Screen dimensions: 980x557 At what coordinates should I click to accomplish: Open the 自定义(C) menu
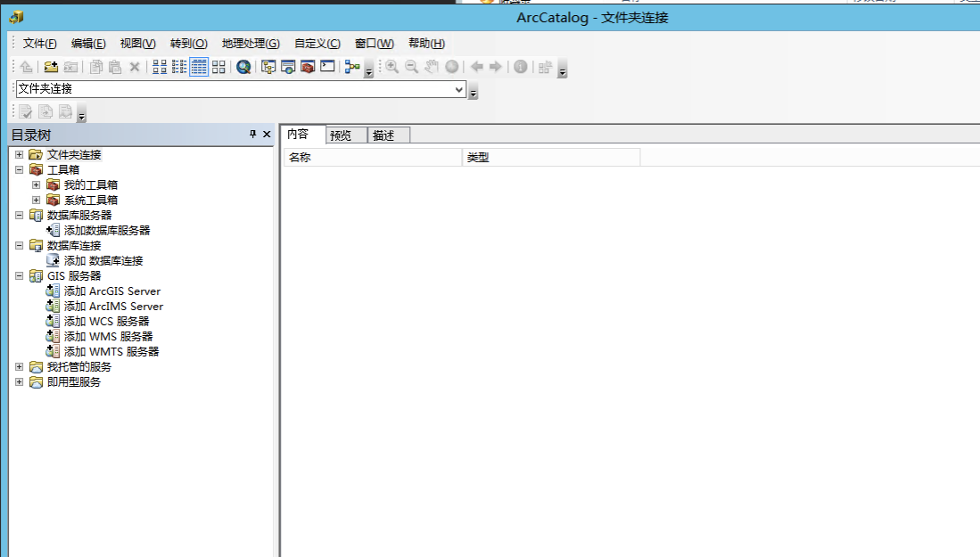click(x=317, y=43)
